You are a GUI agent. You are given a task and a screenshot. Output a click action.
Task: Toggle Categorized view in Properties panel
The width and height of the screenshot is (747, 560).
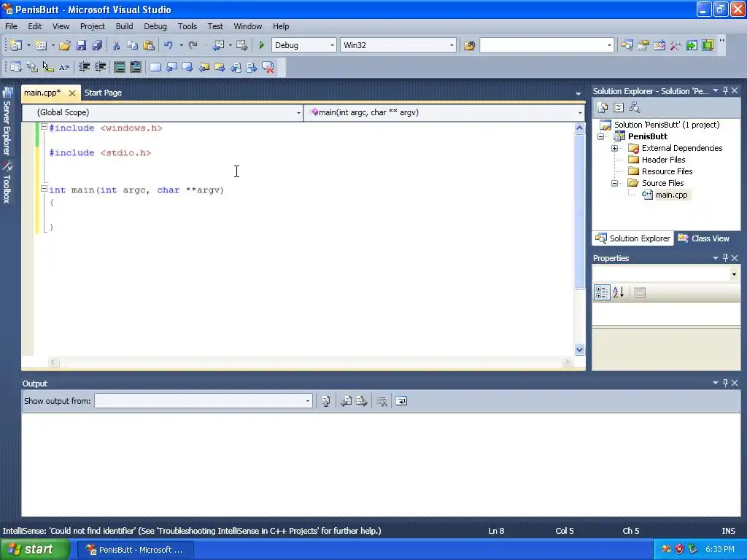602,292
